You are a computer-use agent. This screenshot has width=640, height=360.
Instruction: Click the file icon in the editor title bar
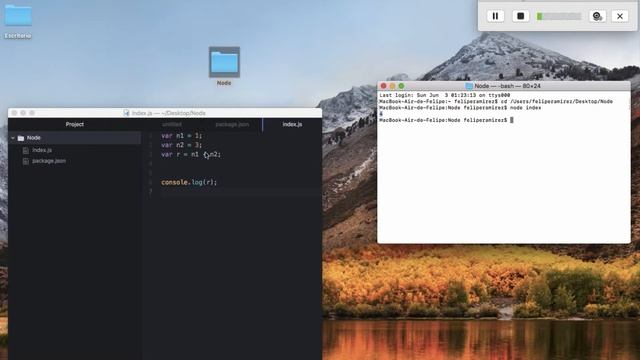127,113
